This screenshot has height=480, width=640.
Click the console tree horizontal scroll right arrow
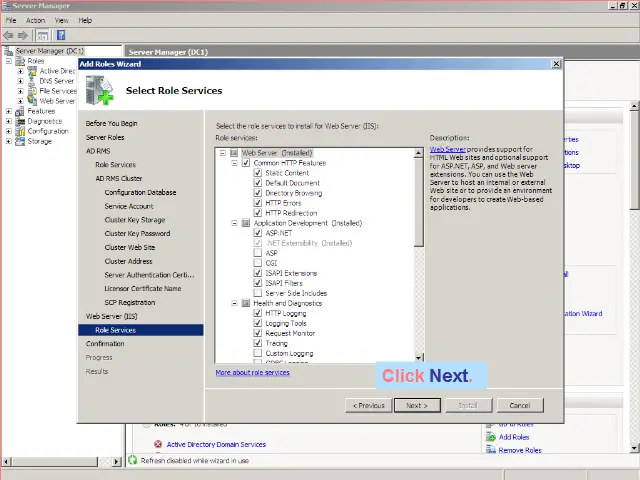coord(117,462)
